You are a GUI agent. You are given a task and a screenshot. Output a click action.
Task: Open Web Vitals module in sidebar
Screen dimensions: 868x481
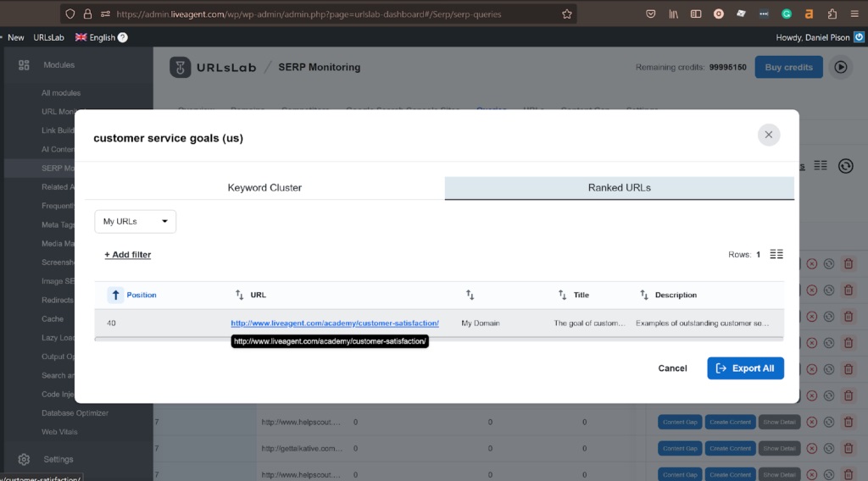59,432
